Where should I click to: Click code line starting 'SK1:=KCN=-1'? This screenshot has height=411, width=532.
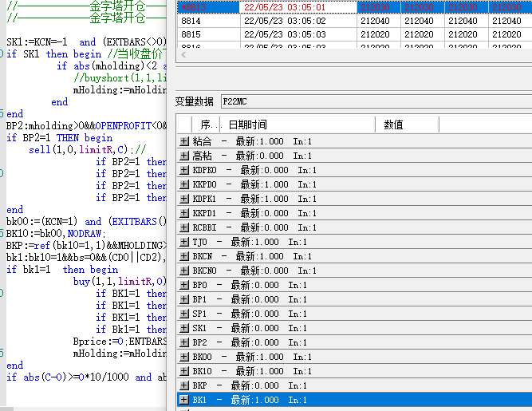(x=86, y=42)
